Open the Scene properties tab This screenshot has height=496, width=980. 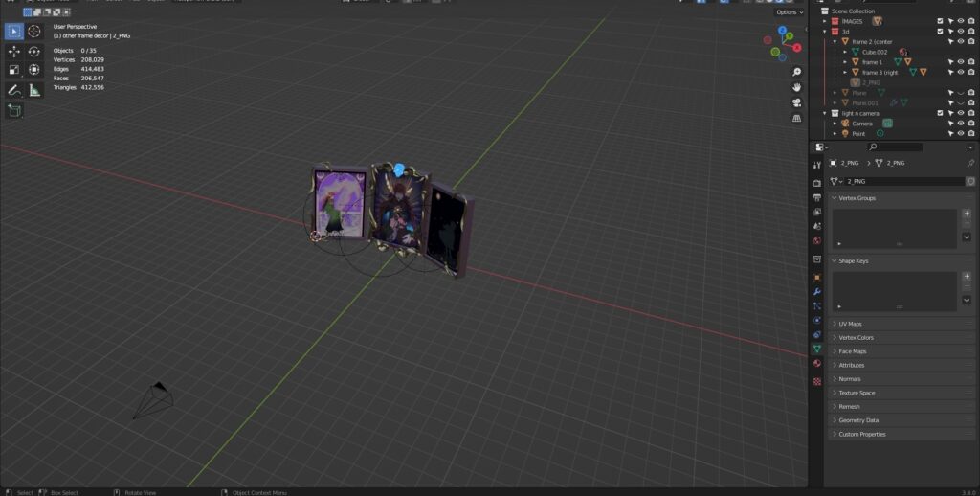tap(817, 226)
